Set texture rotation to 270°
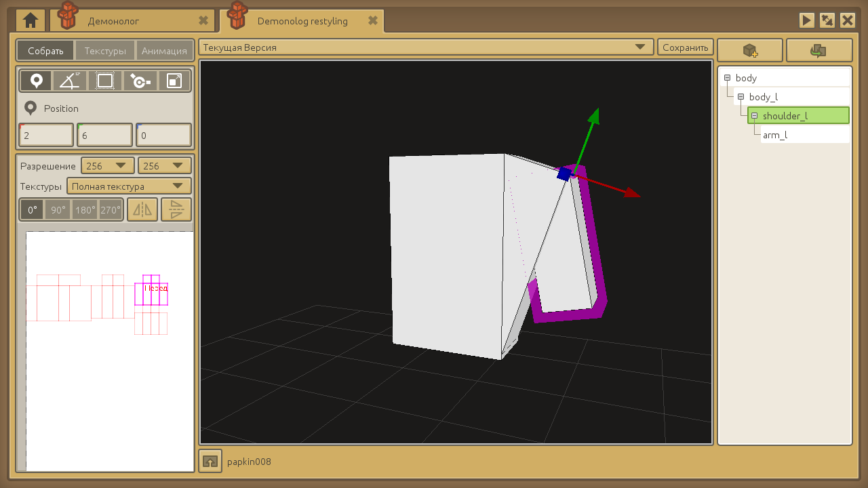This screenshot has height=488, width=868. pyautogui.click(x=111, y=210)
